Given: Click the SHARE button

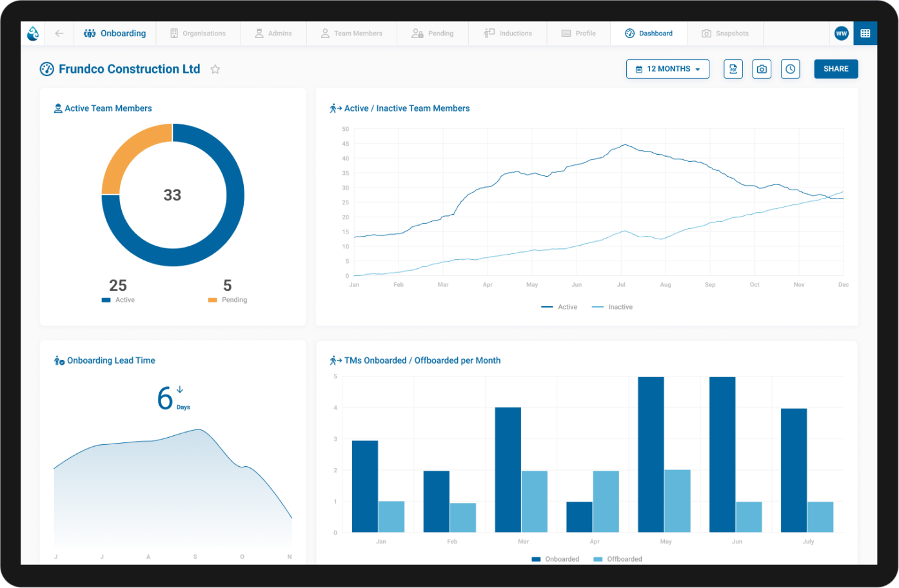Looking at the screenshot, I should coord(836,69).
